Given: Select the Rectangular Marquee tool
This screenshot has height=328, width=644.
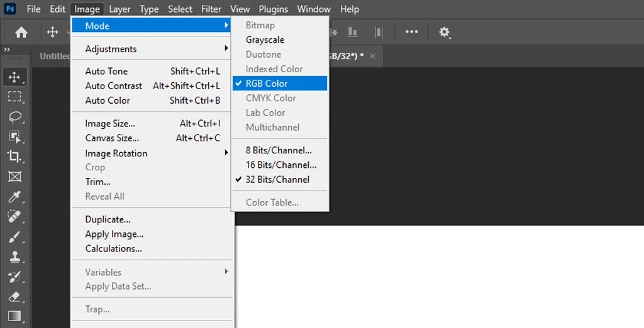Looking at the screenshot, I should tap(15, 97).
